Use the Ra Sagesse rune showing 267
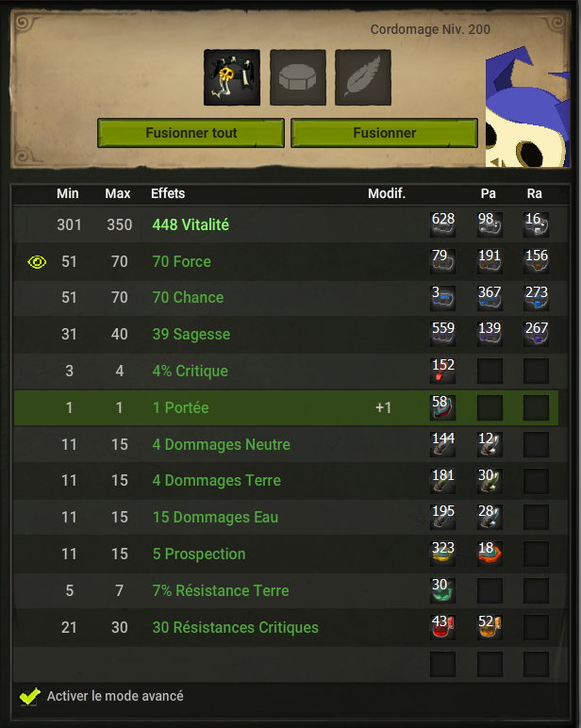The width and height of the screenshot is (581, 728). [x=536, y=334]
